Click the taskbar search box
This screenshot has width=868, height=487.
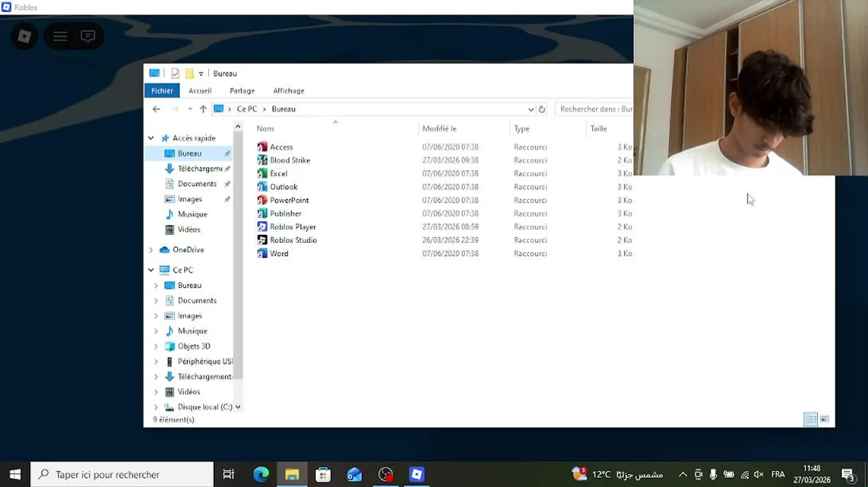122,474
